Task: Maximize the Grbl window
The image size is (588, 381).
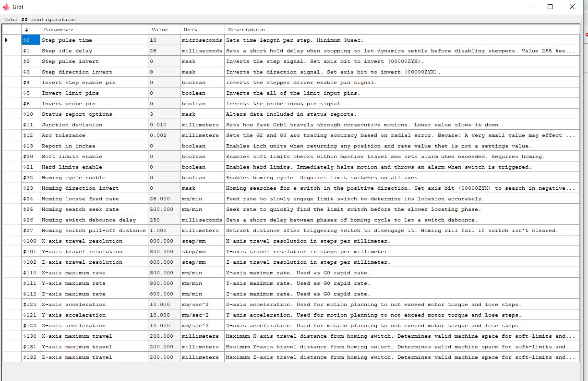Action: 550,7
